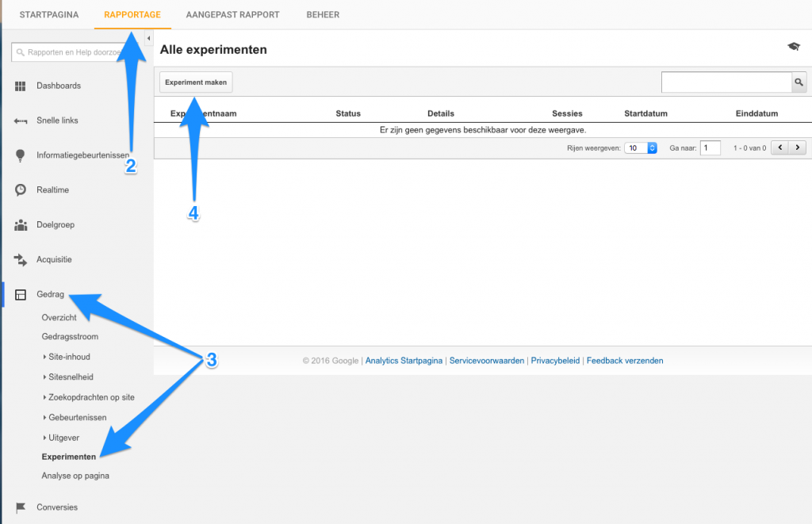The width and height of the screenshot is (812, 524).
Task: Click the Ga naar page number field
Action: (x=710, y=147)
